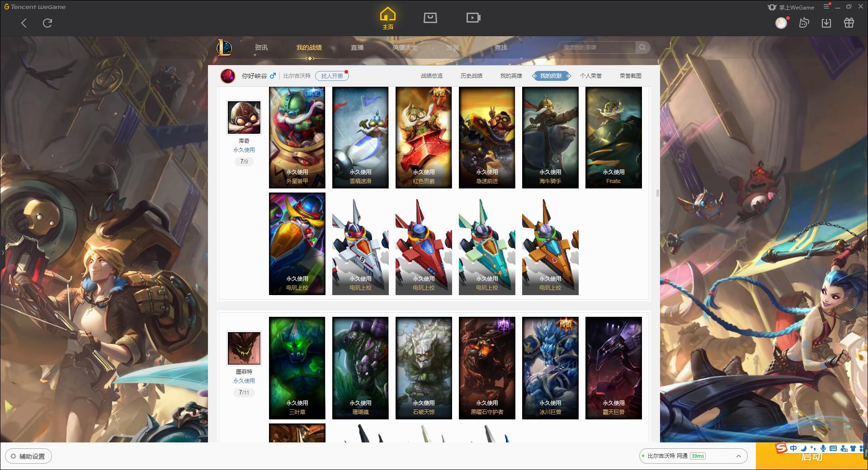Open the 珊瑚礁 skin card

click(x=360, y=368)
